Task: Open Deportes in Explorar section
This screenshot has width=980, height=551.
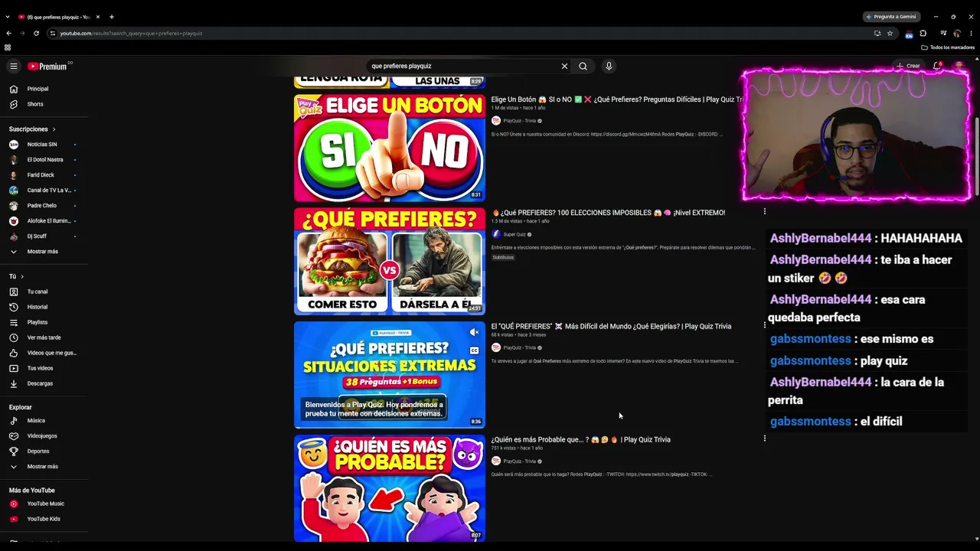Action: click(x=44, y=452)
